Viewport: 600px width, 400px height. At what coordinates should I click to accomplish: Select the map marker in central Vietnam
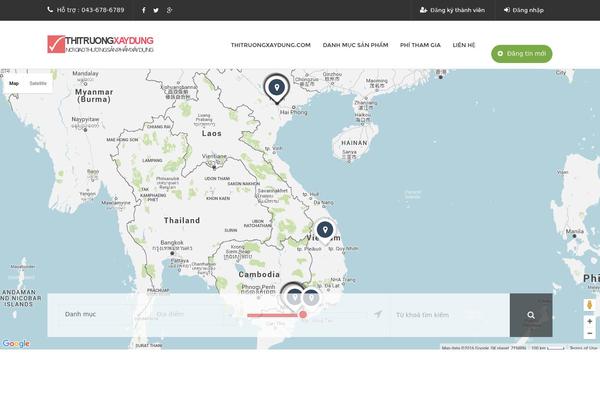(325, 231)
